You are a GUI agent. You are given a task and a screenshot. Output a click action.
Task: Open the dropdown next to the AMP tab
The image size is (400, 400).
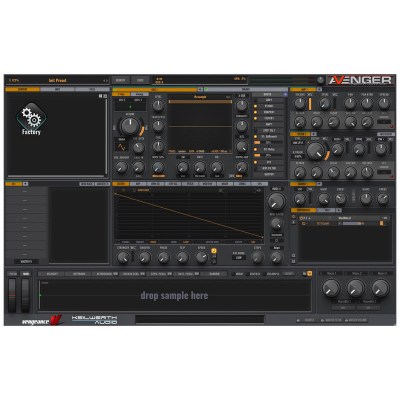(x=319, y=90)
